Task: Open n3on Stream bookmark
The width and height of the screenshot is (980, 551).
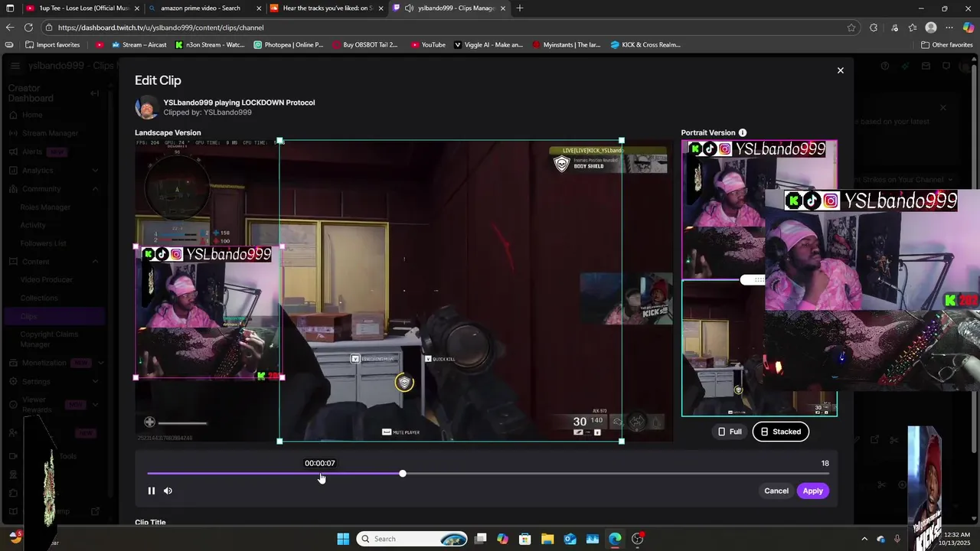Action: coord(210,45)
